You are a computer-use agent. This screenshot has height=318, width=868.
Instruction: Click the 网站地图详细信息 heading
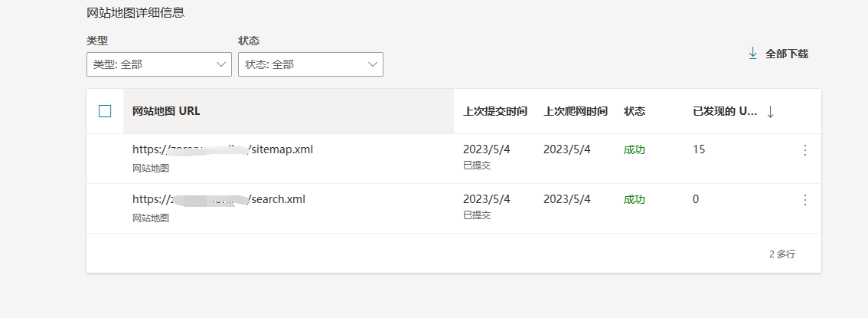[x=135, y=12]
